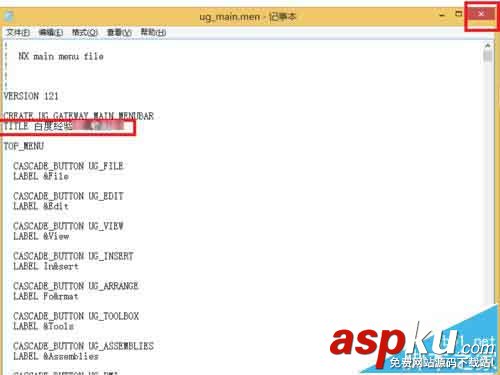500x375 pixels.
Task: Close the ug_main.men Notepad window
Action: coord(481,14)
